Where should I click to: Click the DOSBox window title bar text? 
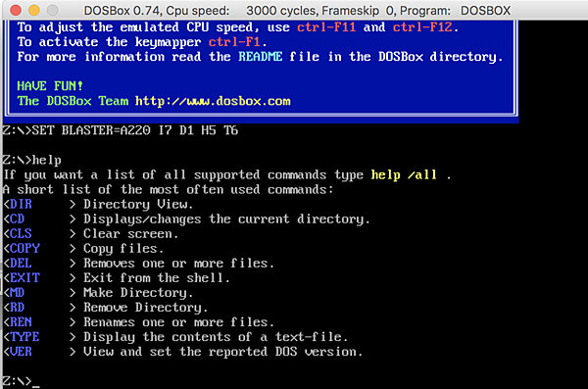click(x=297, y=11)
